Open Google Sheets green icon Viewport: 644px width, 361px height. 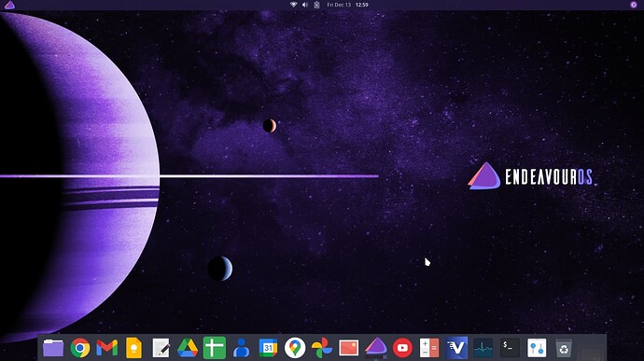point(215,348)
